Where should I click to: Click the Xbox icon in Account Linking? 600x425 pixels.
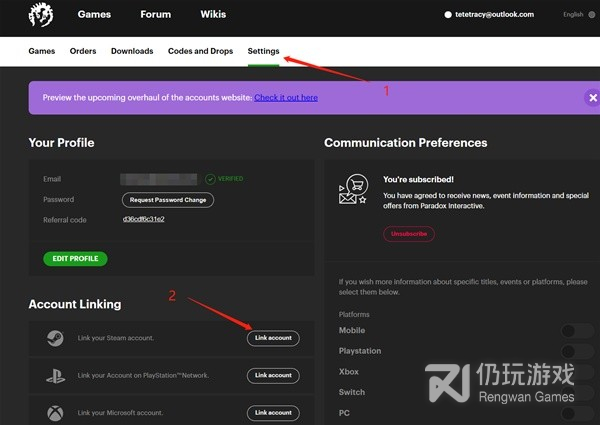point(55,412)
